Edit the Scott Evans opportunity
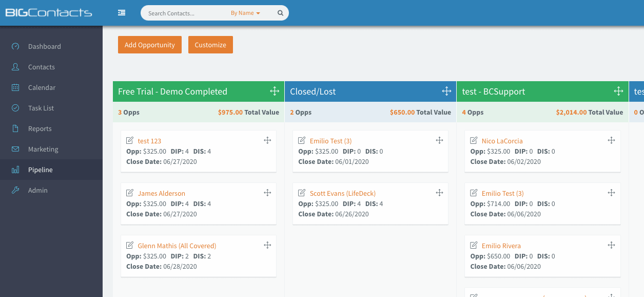 (302, 193)
